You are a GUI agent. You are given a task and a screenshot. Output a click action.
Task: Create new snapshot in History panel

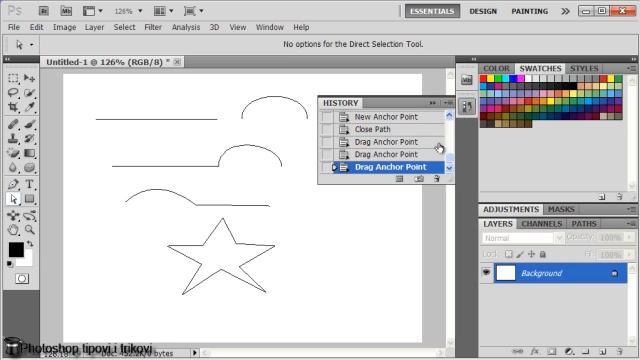click(x=419, y=179)
